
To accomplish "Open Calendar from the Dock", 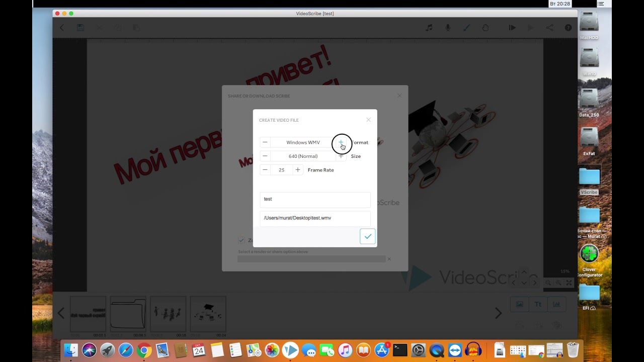I will click(199, 350).
